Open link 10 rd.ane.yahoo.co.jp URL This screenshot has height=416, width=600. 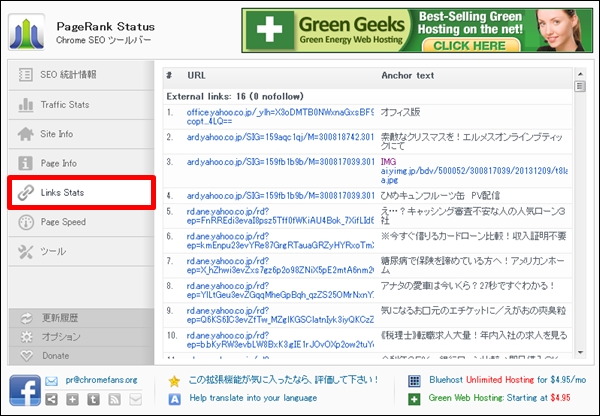click(280, 340)
